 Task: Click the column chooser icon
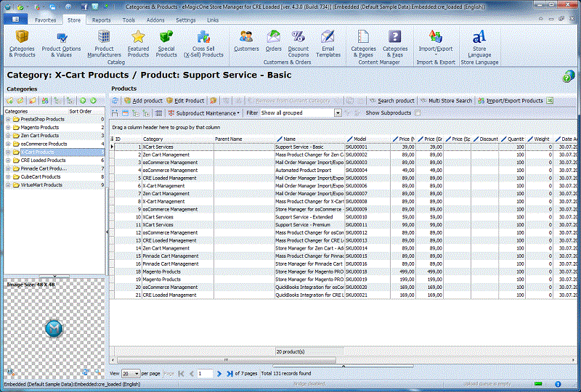click(158, 113)
